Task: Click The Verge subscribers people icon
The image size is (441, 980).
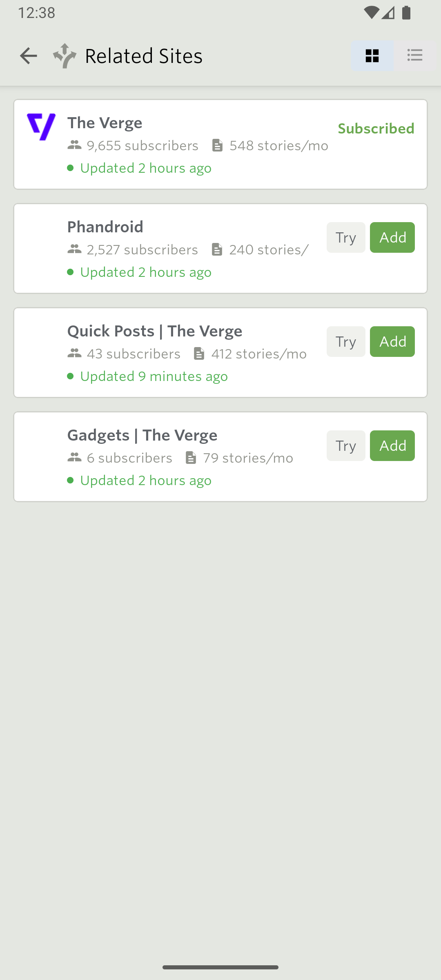Action: 74,145
